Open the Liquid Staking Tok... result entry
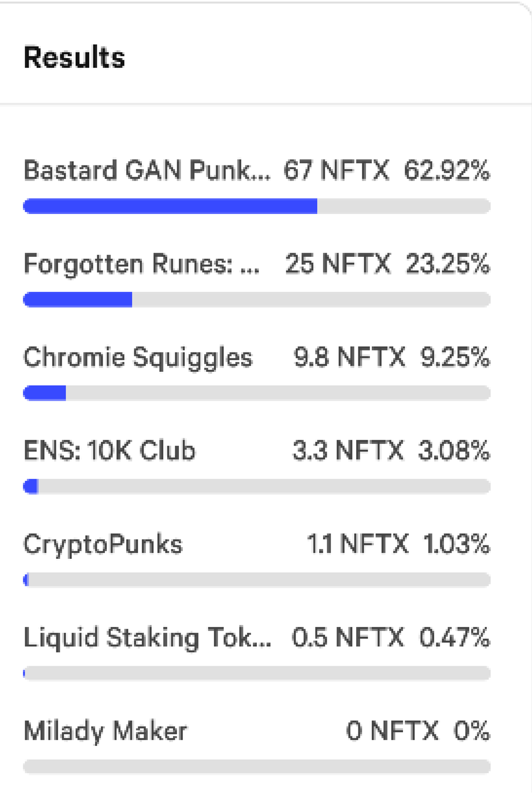532x806 pixels. tap(147, 637)
